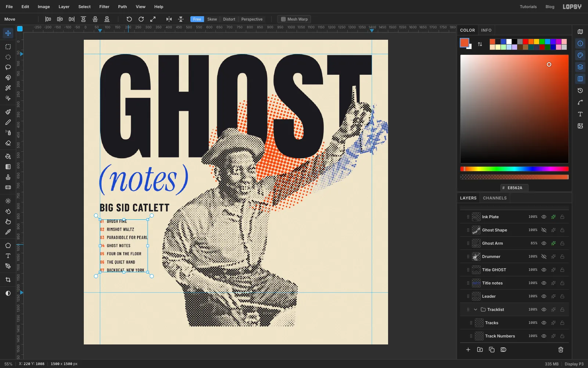
Task: Select the Type tool in left toolbar
Action: [8, 256]
